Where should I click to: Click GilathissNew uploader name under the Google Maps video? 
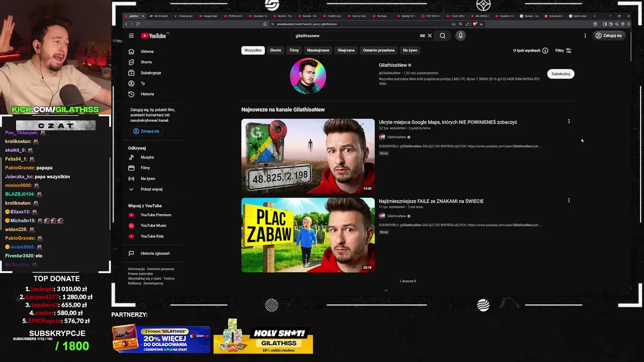point(396,137)
